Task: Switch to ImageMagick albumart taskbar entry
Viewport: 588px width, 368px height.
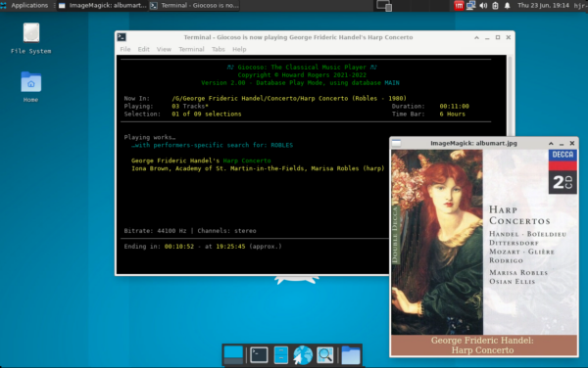Action: (x=102, y=5)
